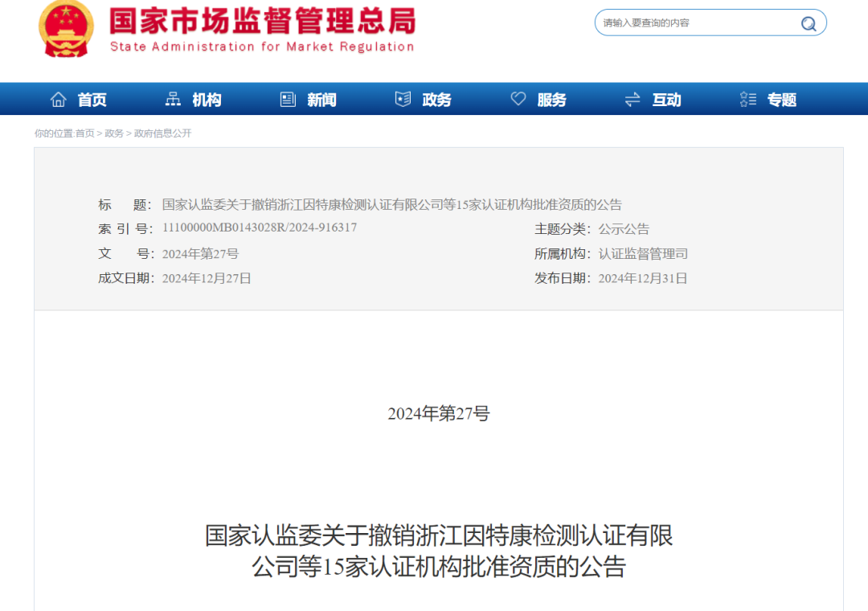Open the 互动 section
The height and width of the screenshot is (611, 868).
pyautogui.click(x=668, y=99)
